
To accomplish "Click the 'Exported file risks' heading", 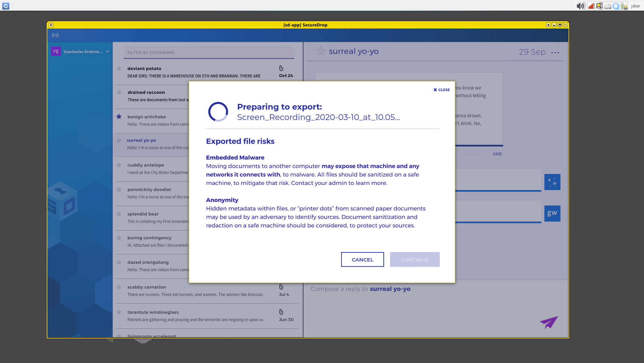I will click(x=240, y=141).
